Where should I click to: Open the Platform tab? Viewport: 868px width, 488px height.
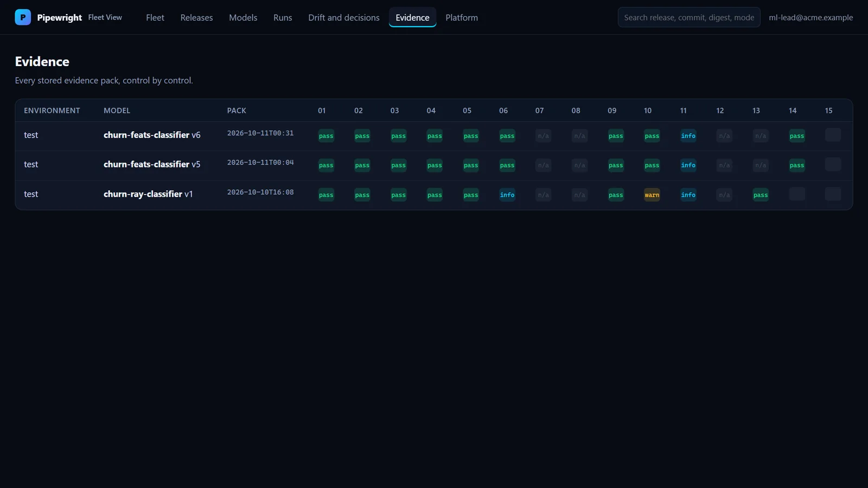coord(462,17)
